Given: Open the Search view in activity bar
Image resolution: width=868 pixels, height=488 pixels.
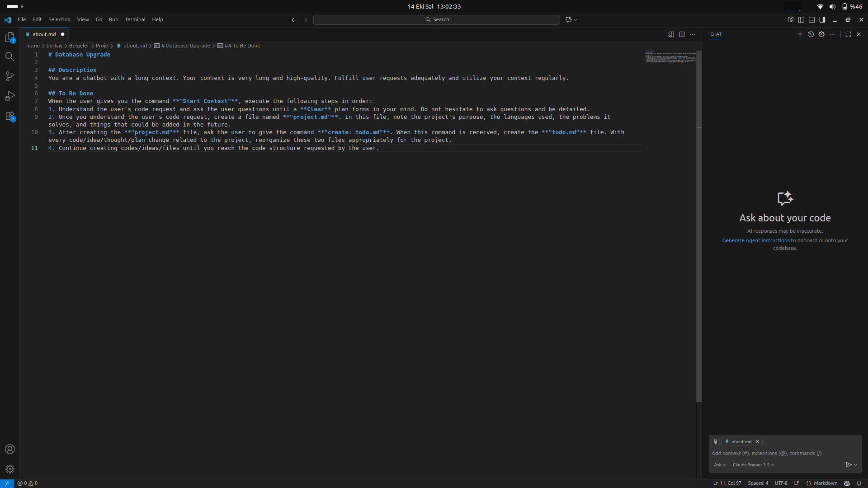Looking at the screenshot, I should click(9, 56).
